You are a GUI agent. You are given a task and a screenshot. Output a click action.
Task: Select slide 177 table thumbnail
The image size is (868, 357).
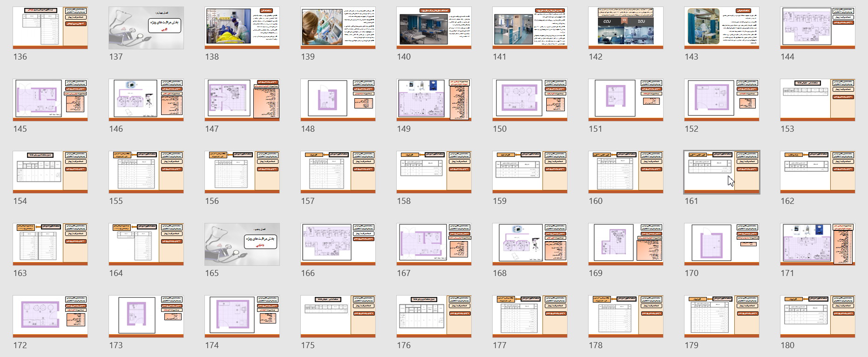pos(530,317)
